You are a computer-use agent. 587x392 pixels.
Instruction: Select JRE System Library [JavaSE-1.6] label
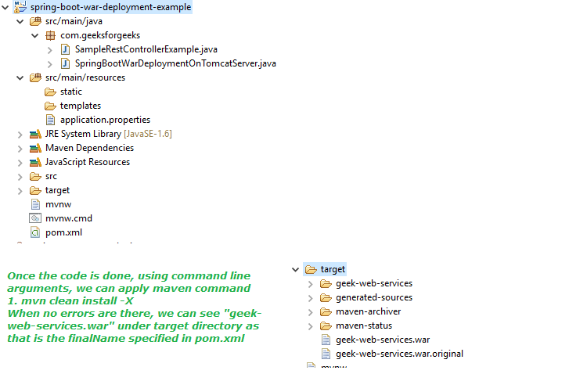(x=109, y=134)
